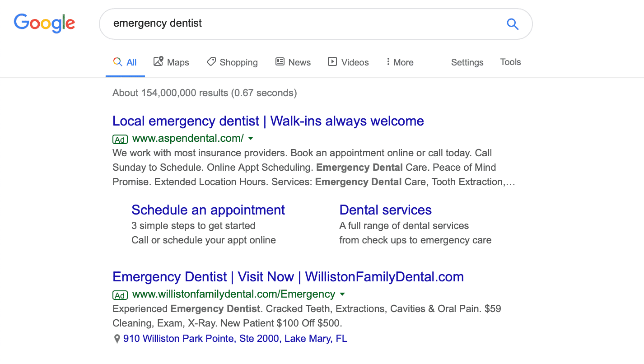The height and width of the screenshot is (364, 644).
Task: Expand the willistonfamilydental.com URL dropdown arrow
Action: (x=342, y=294)
